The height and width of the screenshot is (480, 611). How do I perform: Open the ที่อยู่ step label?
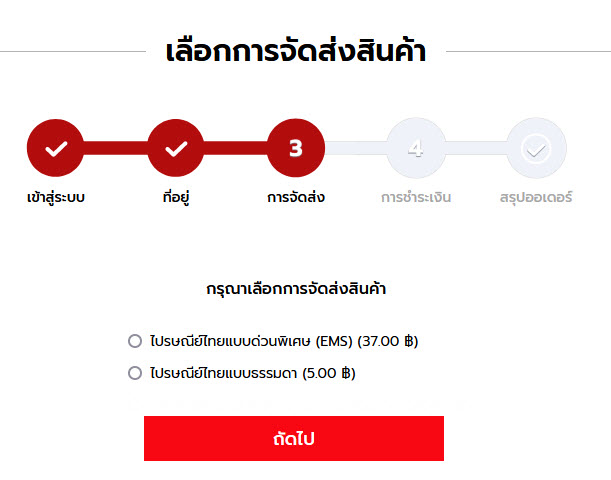click(x=176, y=197)
